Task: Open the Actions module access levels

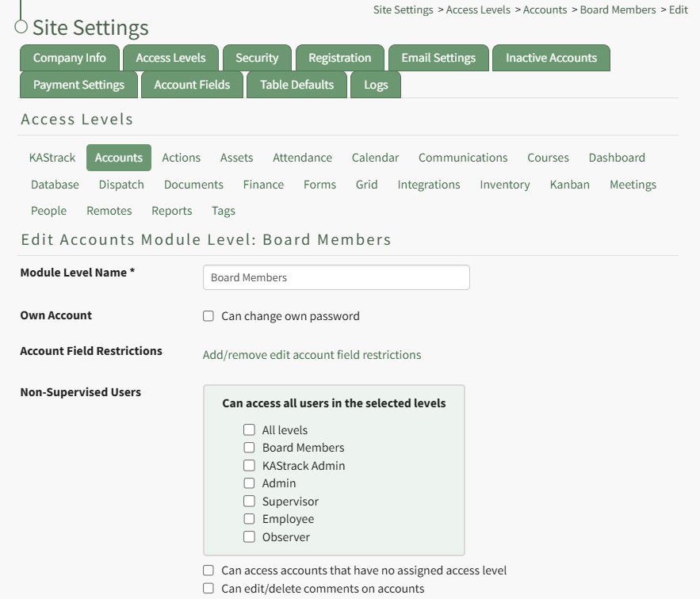Action: point(182,158)
